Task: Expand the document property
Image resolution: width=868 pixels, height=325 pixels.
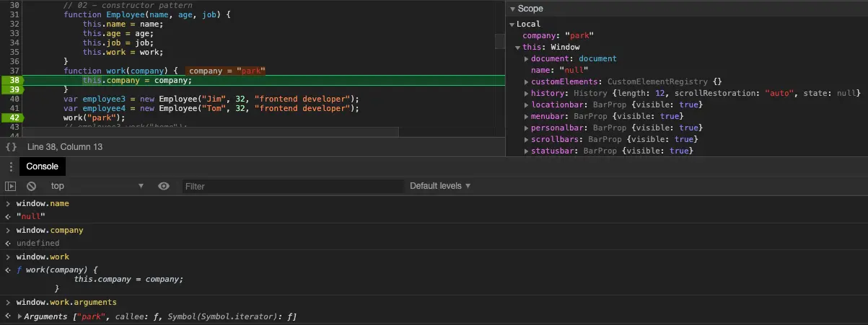Action: (x=527, y=58)
